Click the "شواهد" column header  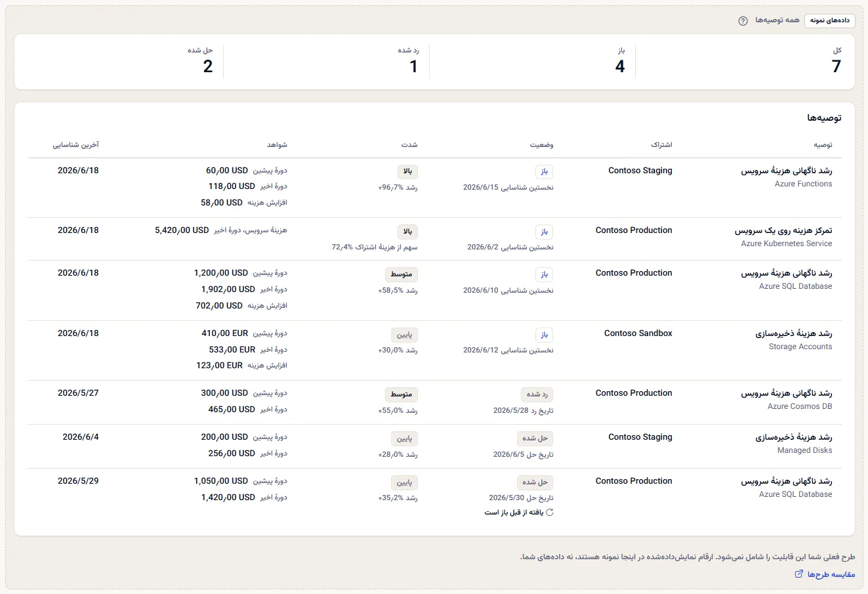277,145
